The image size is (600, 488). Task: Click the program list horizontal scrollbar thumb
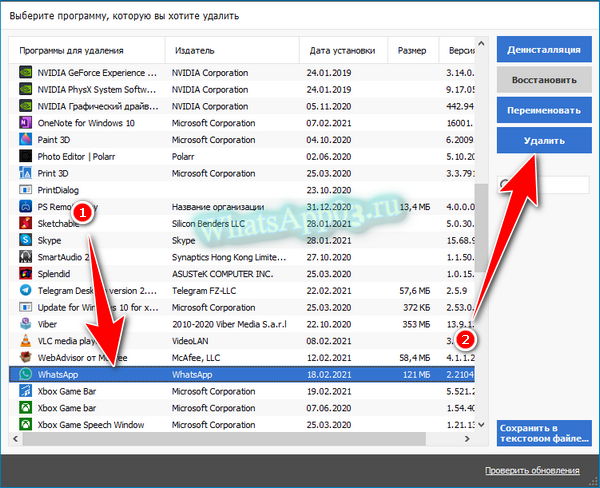coord(224,439)
